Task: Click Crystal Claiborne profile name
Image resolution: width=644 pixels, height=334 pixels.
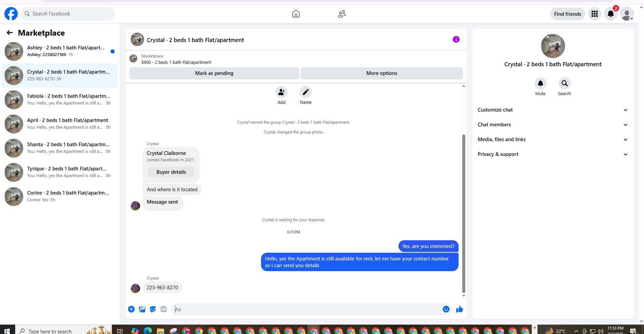Action: (x=166, y=153)
